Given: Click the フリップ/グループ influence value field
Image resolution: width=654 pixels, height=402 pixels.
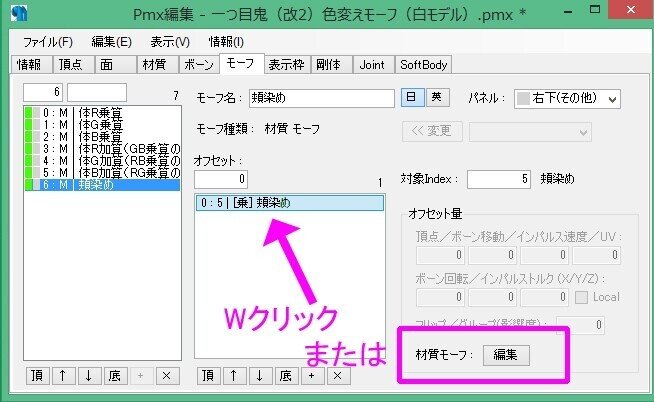Looking at the screenshot, I should [581, 325].
